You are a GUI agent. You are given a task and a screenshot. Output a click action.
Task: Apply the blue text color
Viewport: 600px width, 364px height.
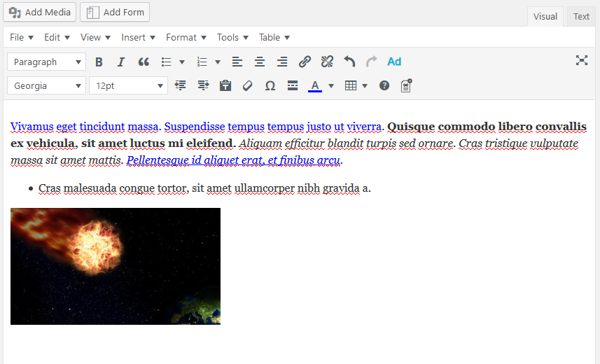coord(315,85)
